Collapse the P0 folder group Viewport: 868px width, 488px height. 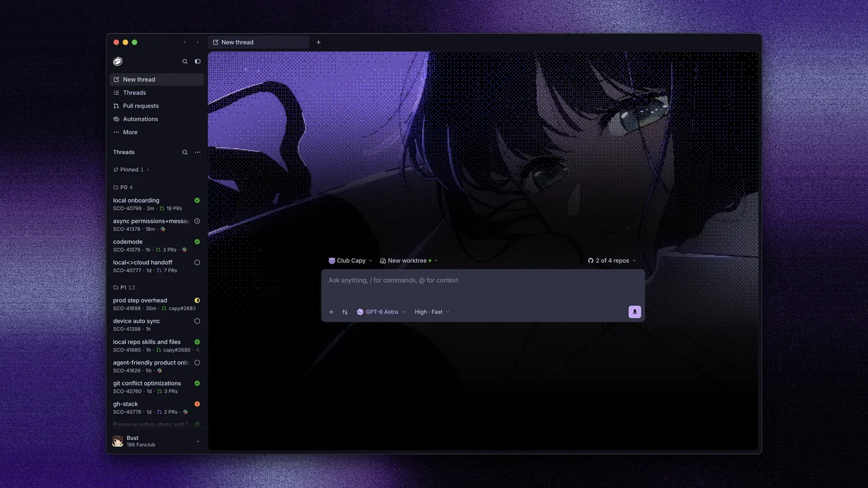pos(123,187)
